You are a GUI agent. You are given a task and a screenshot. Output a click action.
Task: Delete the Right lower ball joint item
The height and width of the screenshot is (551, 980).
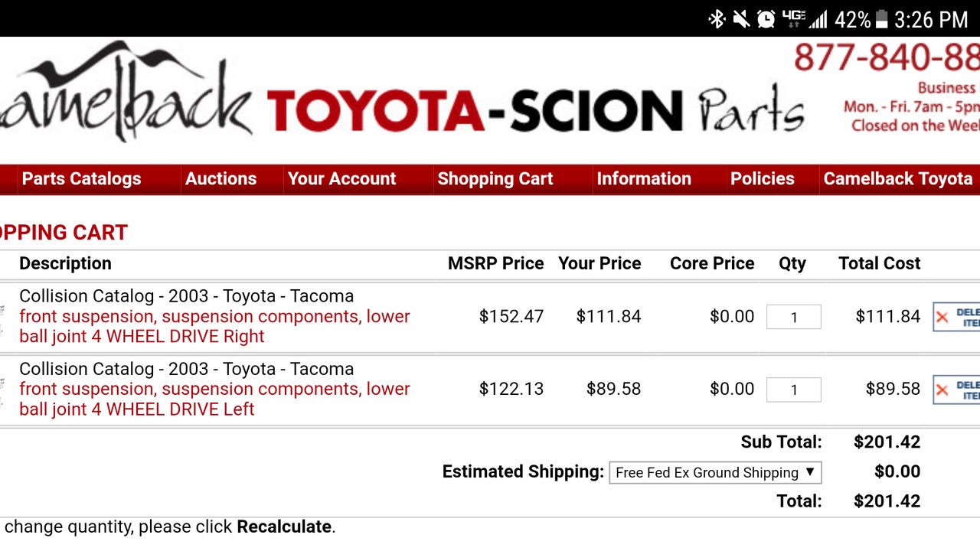point(956,317)
